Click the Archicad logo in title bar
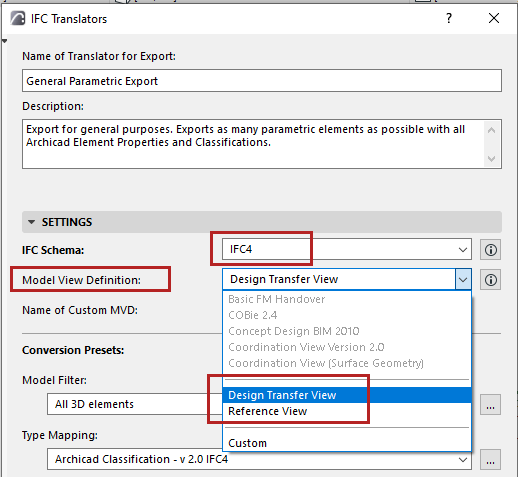Screen dimensions: 518x477 point(17,18)
